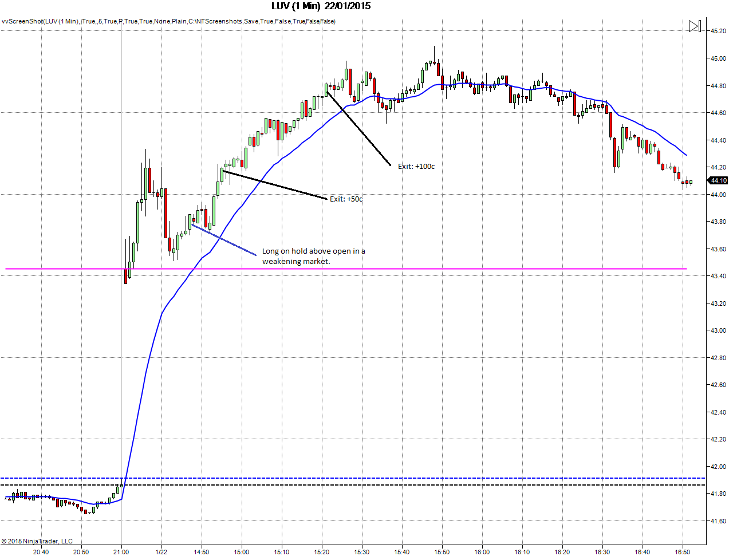Select the chart title LUV (1 Min) 22/01/2015

click(321, 6)
